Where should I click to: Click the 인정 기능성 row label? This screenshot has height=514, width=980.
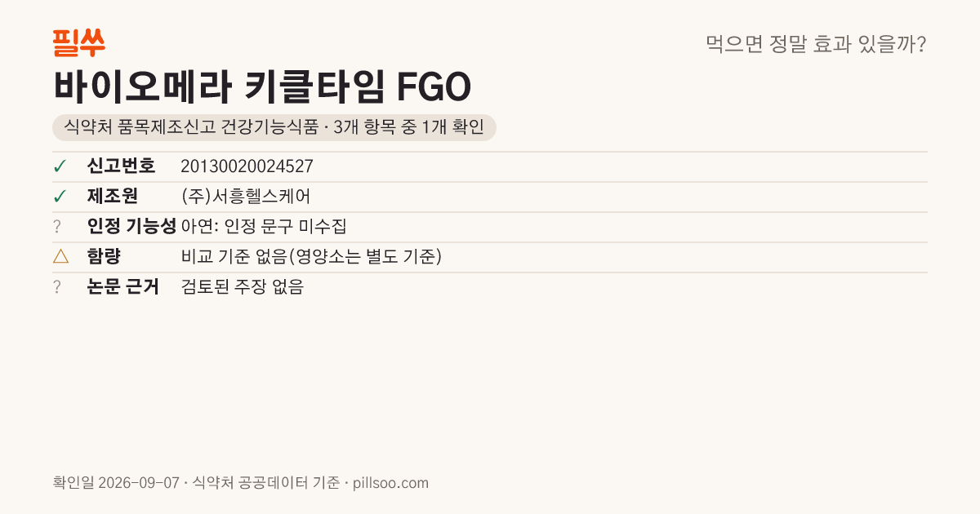point(131,227)
